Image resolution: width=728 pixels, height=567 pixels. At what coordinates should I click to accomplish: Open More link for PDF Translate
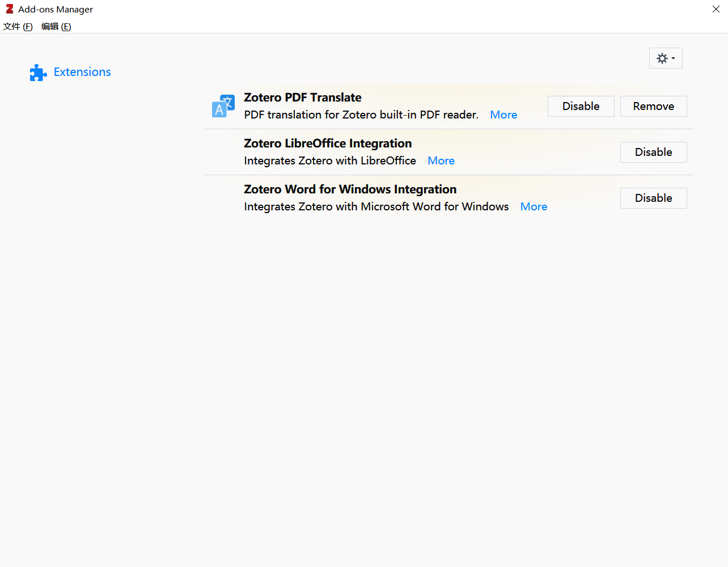point(503,115)
